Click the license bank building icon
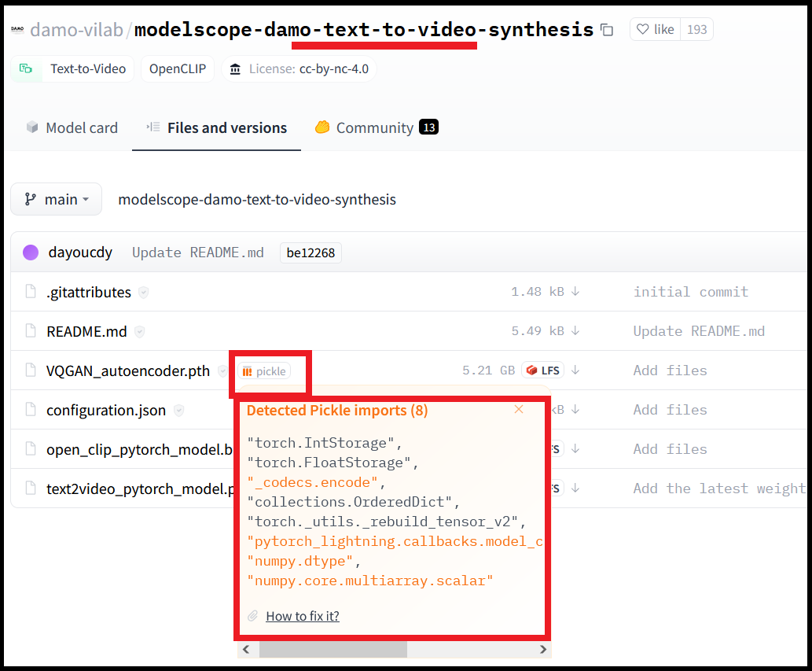Viewport: 812px width, 671px height. pos(235,69)
